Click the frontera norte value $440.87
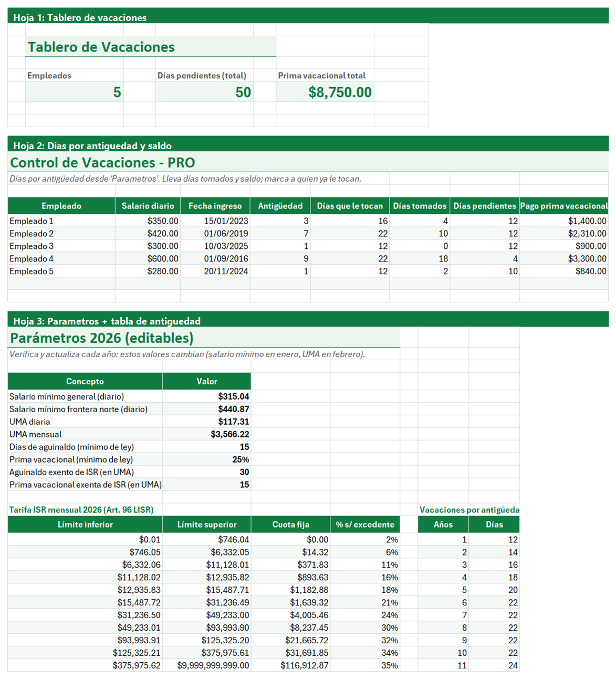The height and width of the screenshot is (680, 616). click(x=207, y=409)
